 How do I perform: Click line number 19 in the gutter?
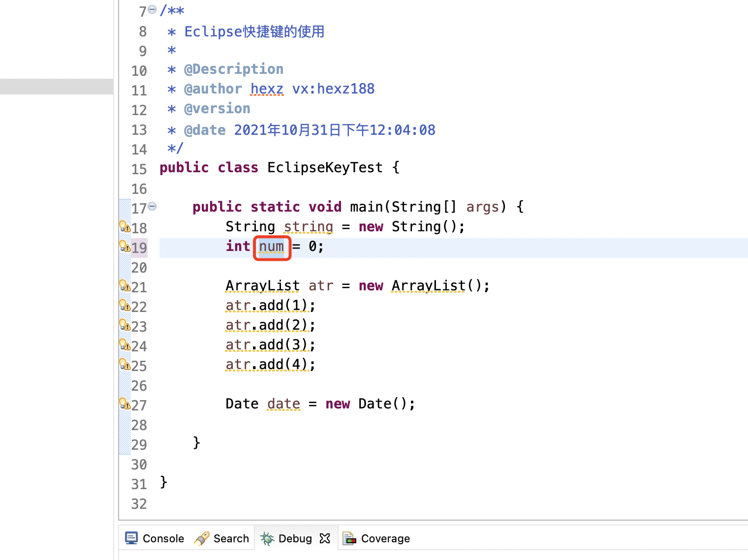point(139,248)
